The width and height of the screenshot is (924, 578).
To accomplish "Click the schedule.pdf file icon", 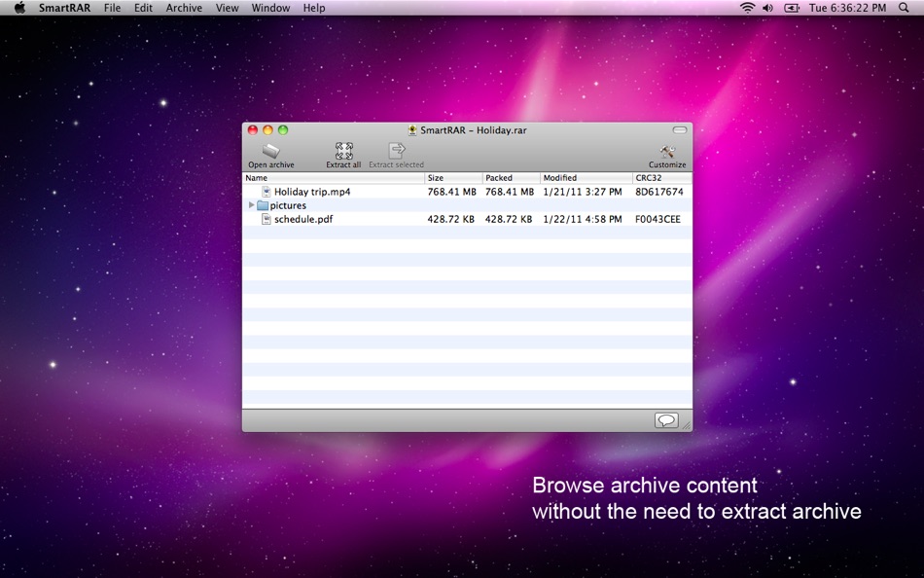I will click(266, 219).
